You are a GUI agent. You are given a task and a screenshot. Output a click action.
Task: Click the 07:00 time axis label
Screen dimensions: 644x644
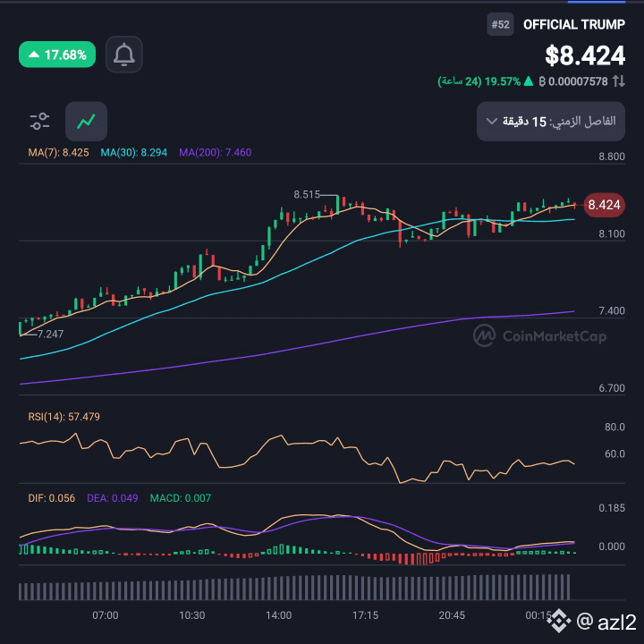[106, 614]
